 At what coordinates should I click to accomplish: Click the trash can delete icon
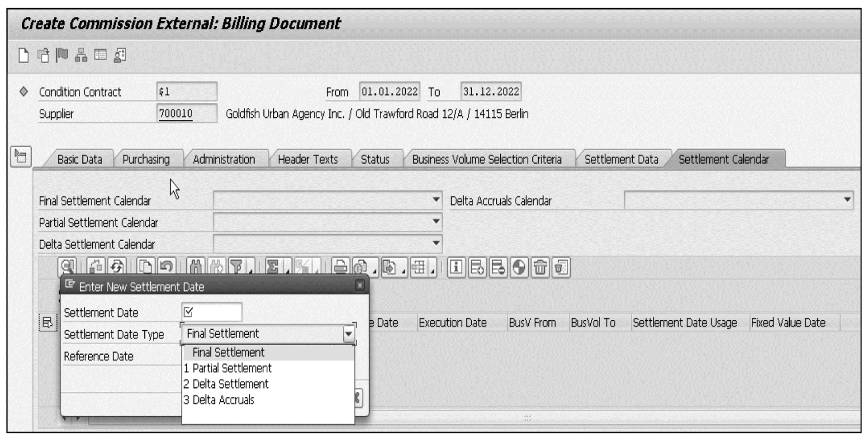tap(540, 267)
